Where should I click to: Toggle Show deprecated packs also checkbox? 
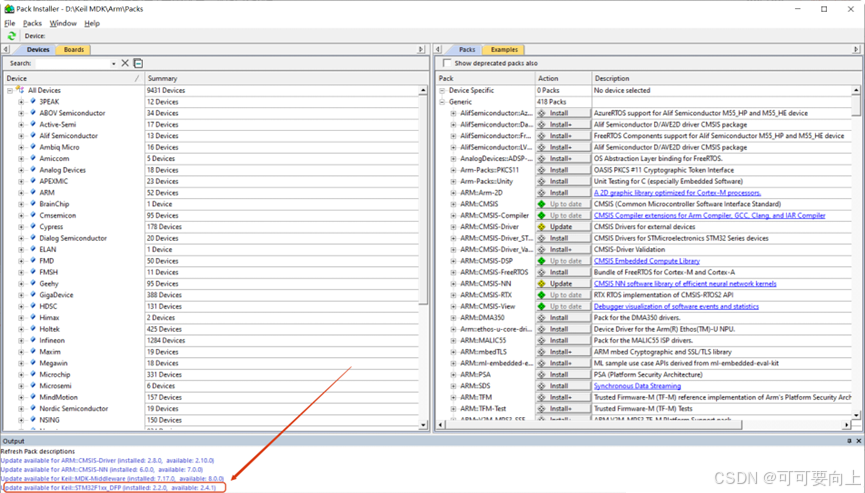[447, 63]
